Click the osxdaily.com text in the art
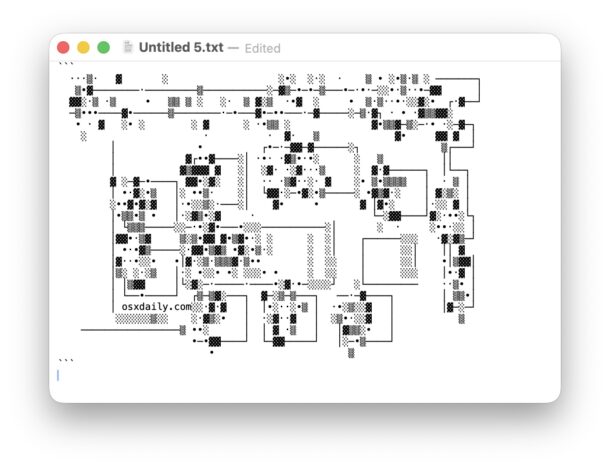 click(x=155, y=307)
